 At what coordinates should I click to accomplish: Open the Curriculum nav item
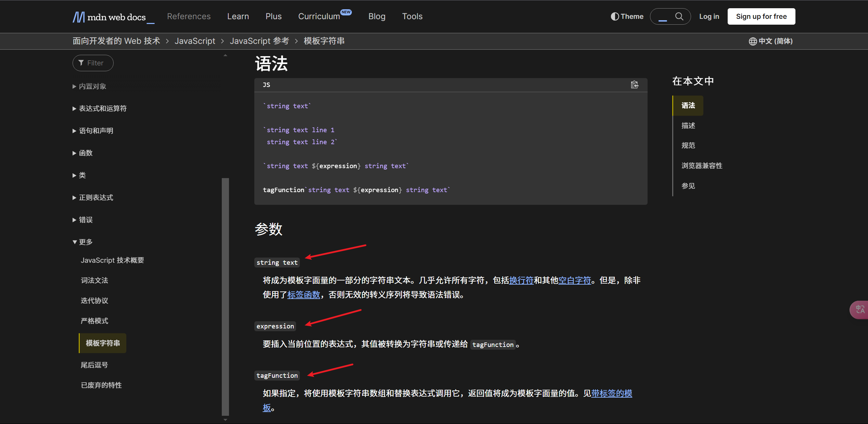[x=319, y=16]
